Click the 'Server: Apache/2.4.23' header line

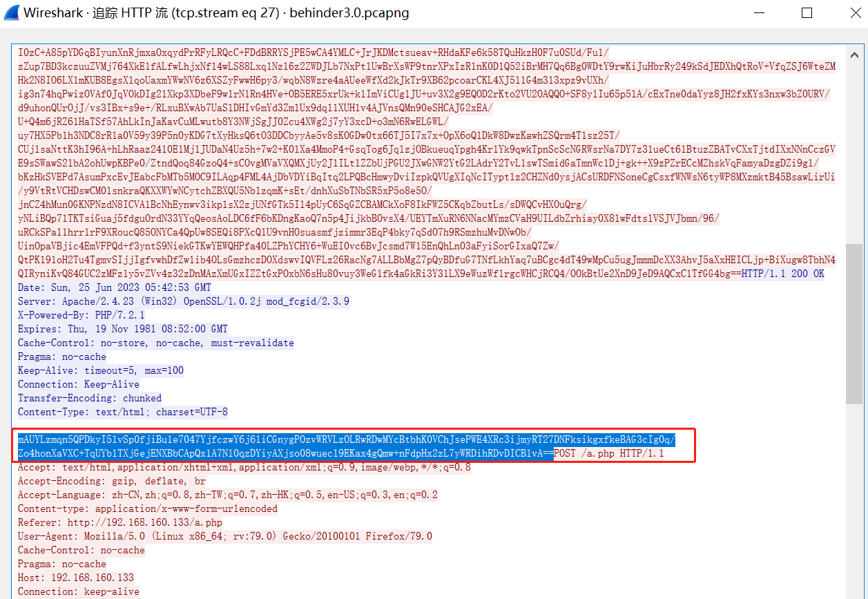click(x=183, y=301)
